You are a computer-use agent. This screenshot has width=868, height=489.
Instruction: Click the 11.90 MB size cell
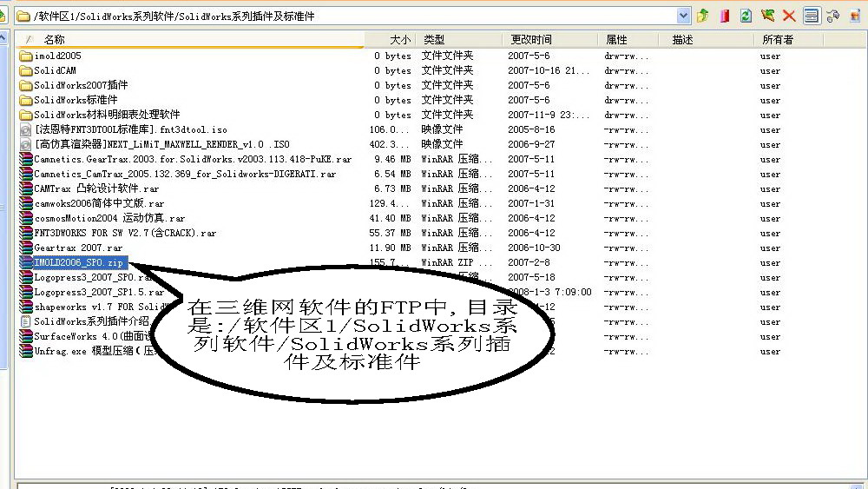click(391, 248)
